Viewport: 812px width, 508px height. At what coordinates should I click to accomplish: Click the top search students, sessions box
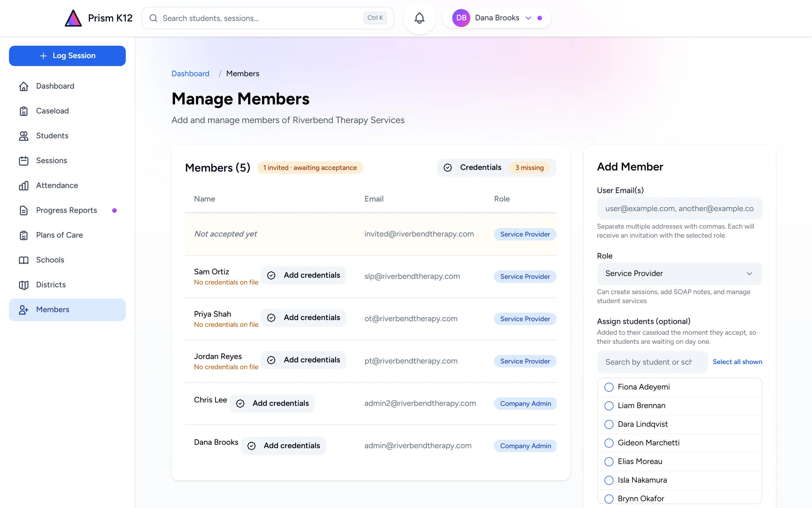[x=268, y=18]
